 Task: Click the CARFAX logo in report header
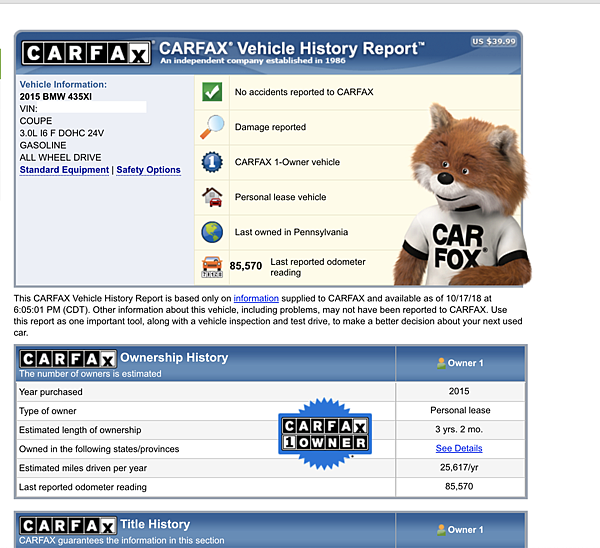86,53
